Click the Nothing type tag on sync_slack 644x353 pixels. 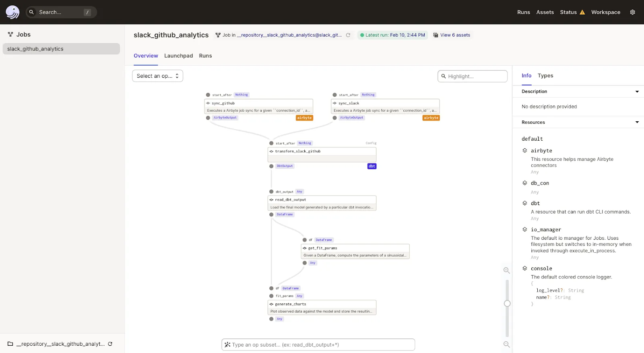click(x=368, y=95)
